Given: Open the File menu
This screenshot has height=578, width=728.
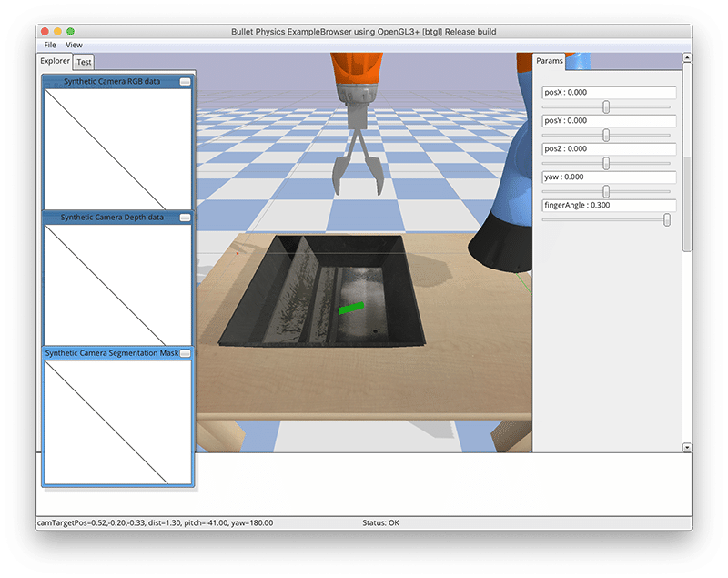Looking at the screenshot, I should (x=49, y=44).
